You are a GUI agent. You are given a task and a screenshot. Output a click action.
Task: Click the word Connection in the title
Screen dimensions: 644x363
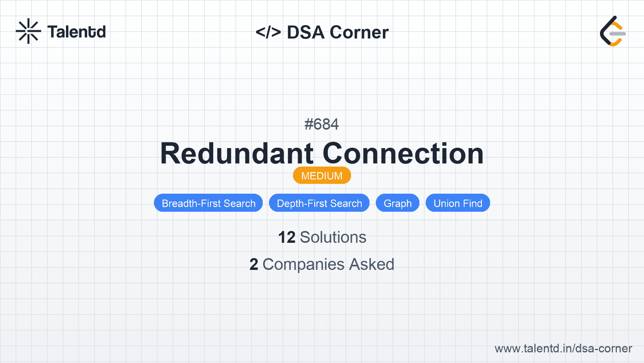click(403, 154)
